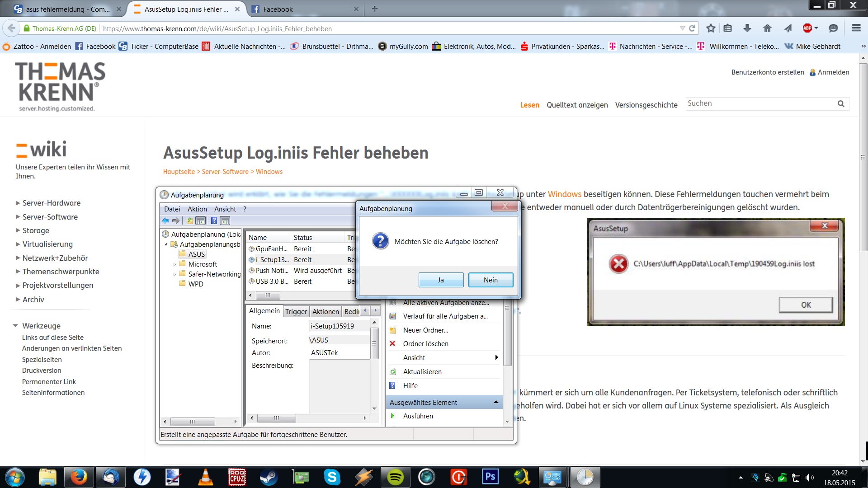
Task: Click the Firefox reload page icon
Action: [x=692, y=28]
